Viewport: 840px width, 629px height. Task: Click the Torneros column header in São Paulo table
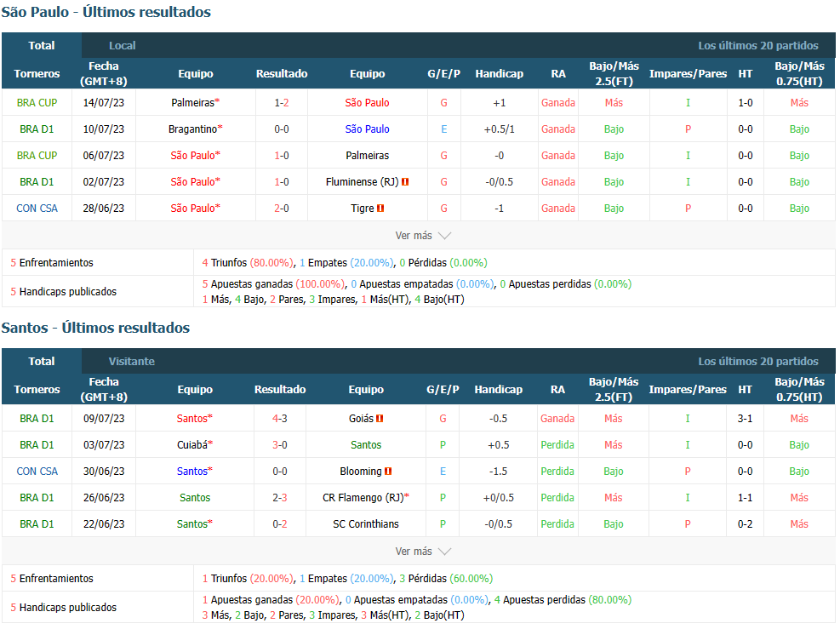pos(37,73)
